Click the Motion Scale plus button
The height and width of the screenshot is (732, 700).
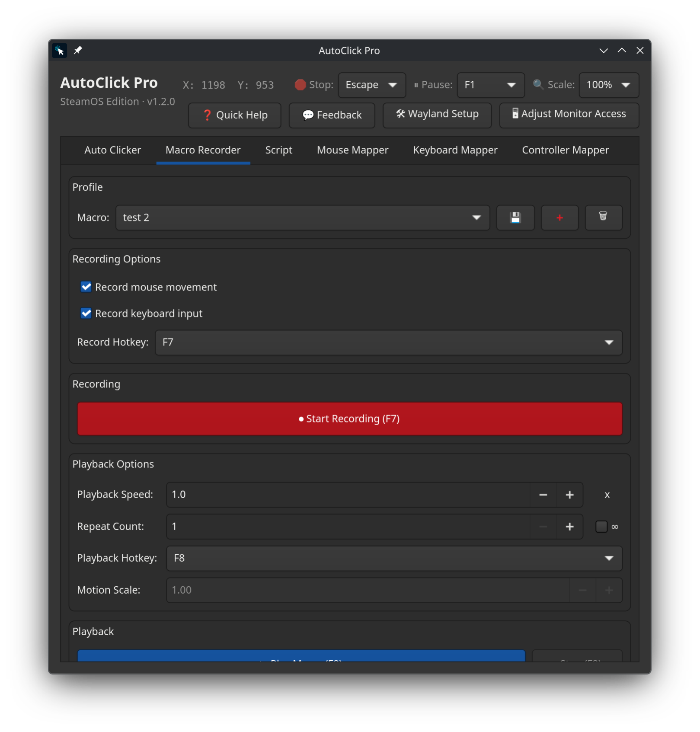pos(609,590)
